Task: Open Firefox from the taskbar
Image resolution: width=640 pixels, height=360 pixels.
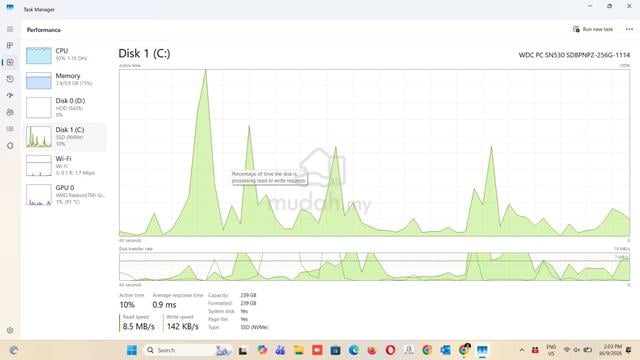Action: 372,350
